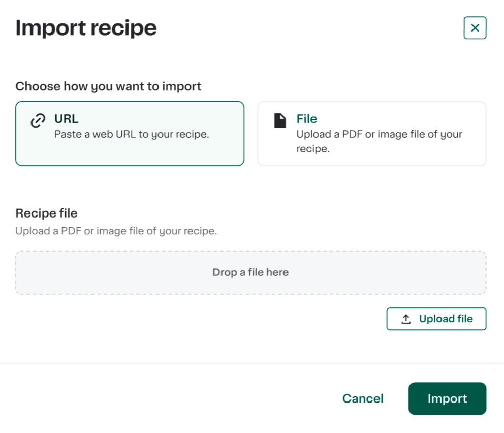
Task: Click the document icon on the File card
Action: pos(280,119)
